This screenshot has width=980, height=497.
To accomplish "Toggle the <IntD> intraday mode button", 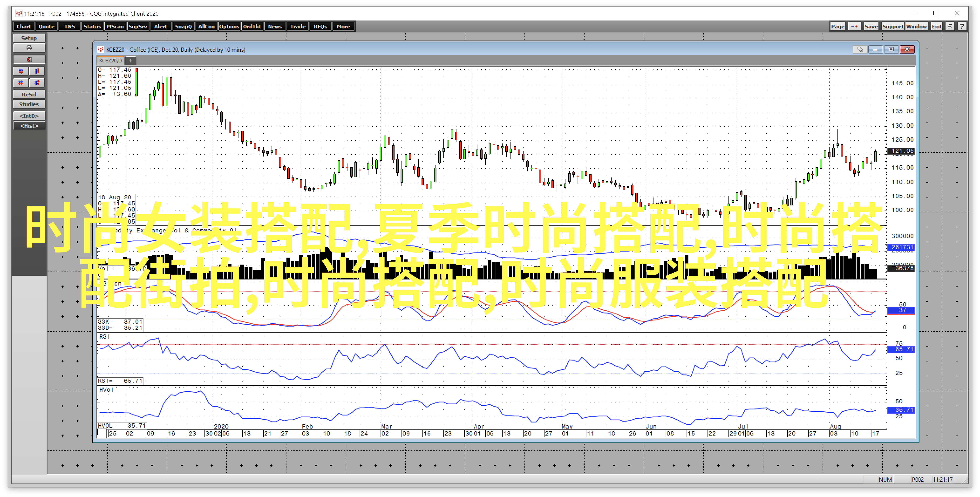I will pos(29,116).
